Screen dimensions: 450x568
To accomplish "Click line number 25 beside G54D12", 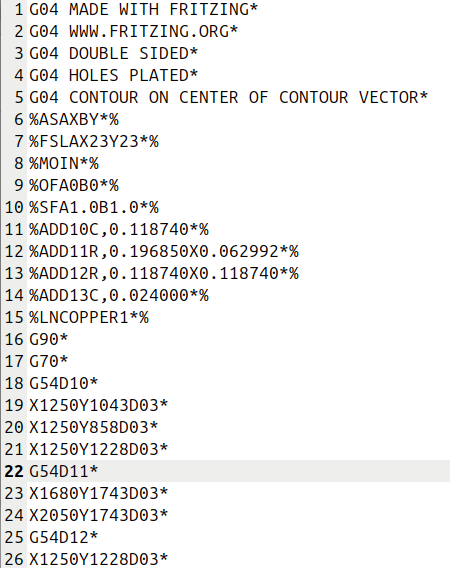I will pyautogui.click(x=14, y=537).
